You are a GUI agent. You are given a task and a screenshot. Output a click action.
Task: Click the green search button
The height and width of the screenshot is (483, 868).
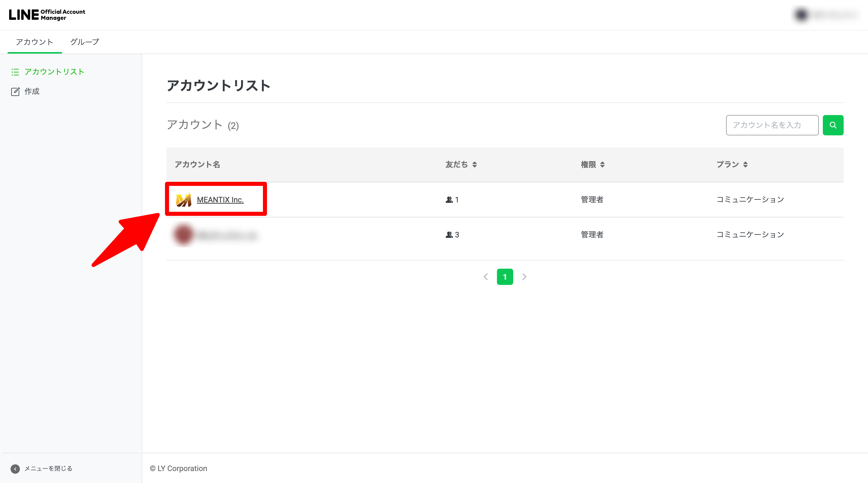click(x=833, y=125)
